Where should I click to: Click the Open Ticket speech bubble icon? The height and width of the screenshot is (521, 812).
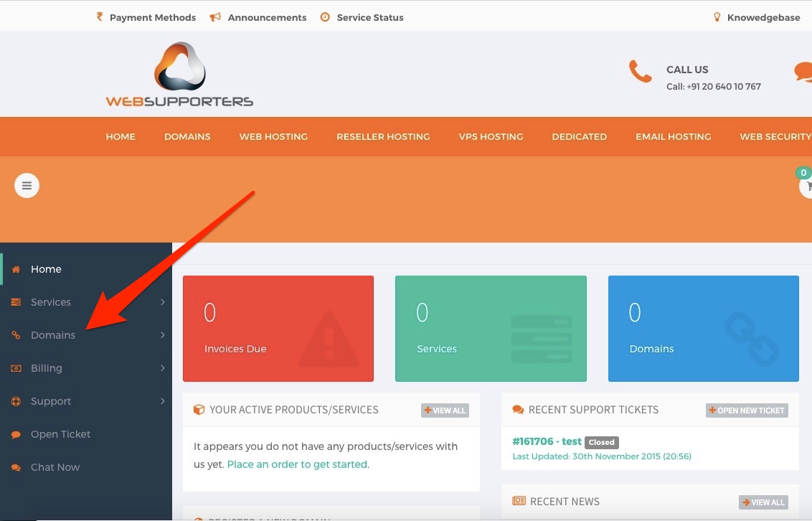pyautogui.click(x=16, y=434)
